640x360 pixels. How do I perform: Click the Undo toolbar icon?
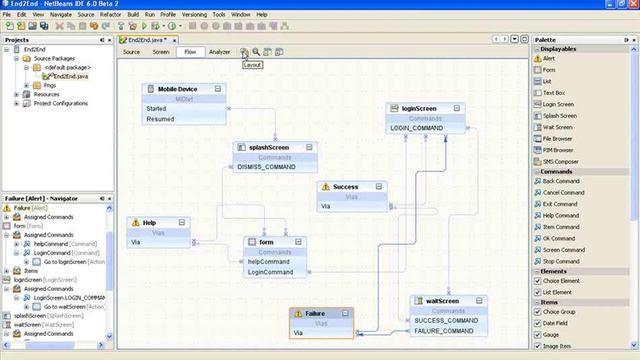tap(94, 26)
